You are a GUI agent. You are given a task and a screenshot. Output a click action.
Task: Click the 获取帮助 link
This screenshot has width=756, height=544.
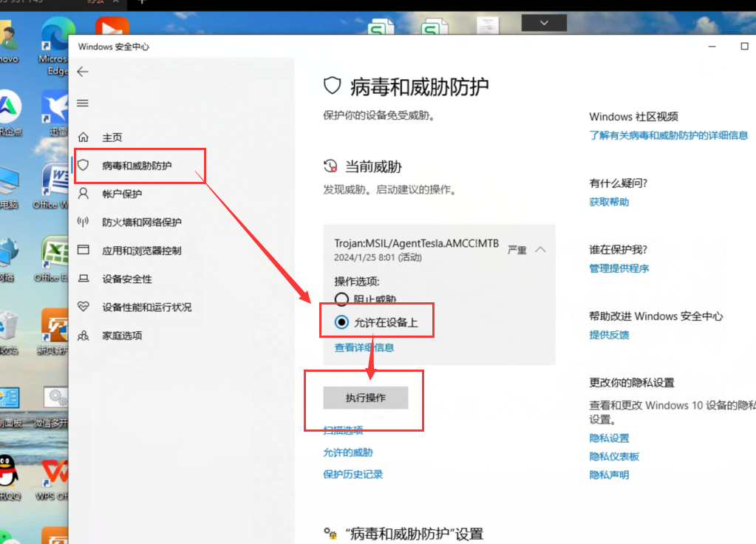(x=609, y=202)
